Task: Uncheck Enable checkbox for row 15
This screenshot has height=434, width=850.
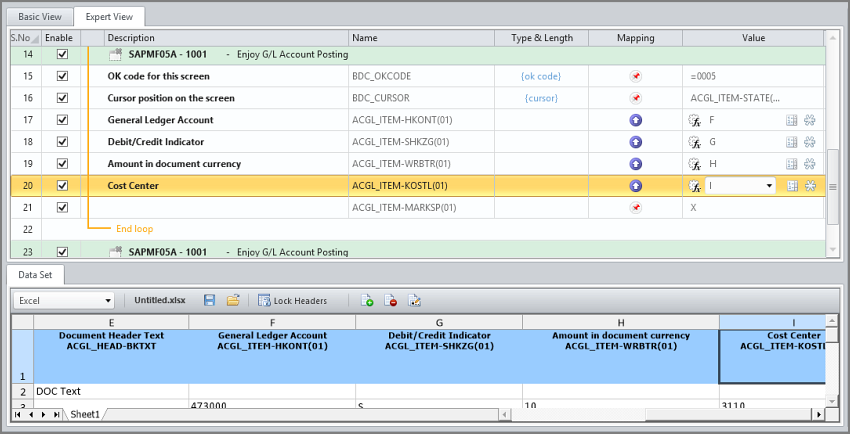Action: coord(62,76)
